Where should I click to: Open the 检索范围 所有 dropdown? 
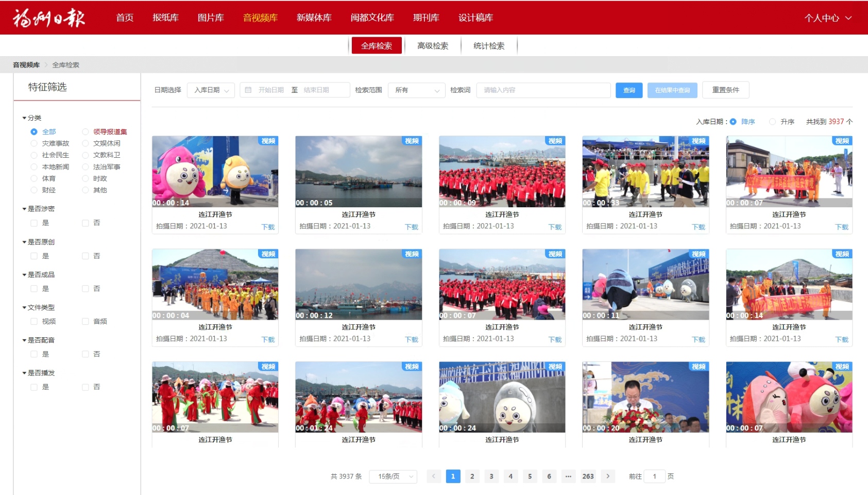pos(416,90)
